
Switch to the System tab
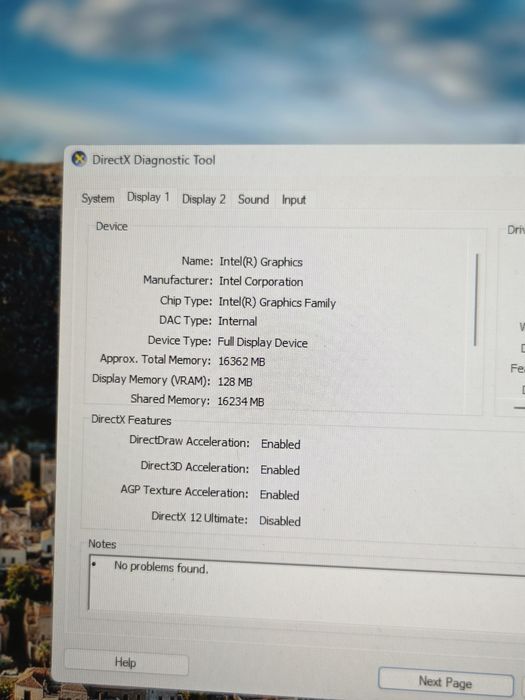[x=98, y=199]
